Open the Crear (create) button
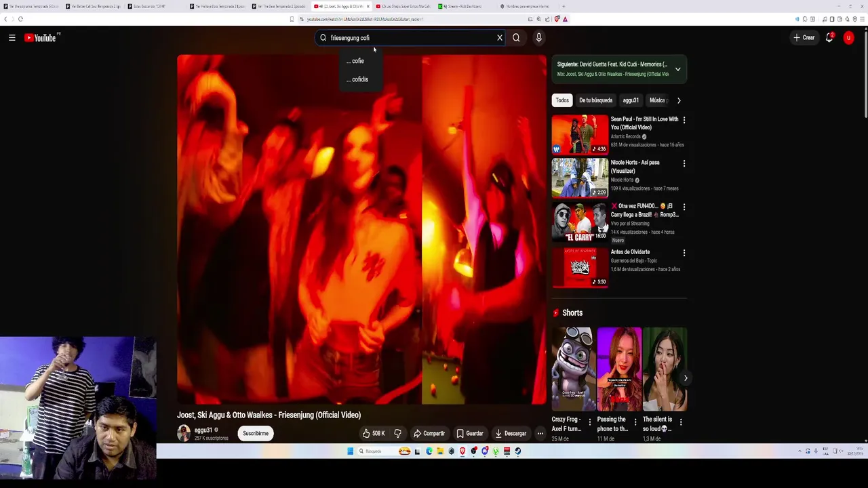Viewport: 868px width, 488px height. 804,38
